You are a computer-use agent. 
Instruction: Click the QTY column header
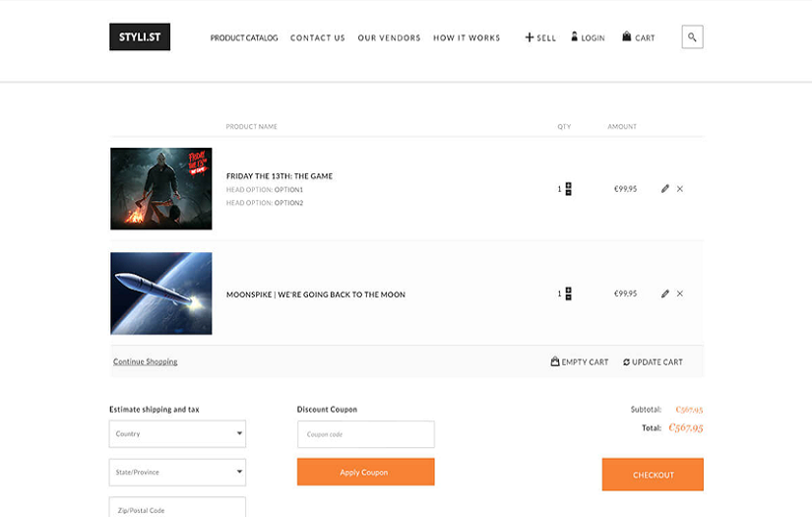point(565,126)
